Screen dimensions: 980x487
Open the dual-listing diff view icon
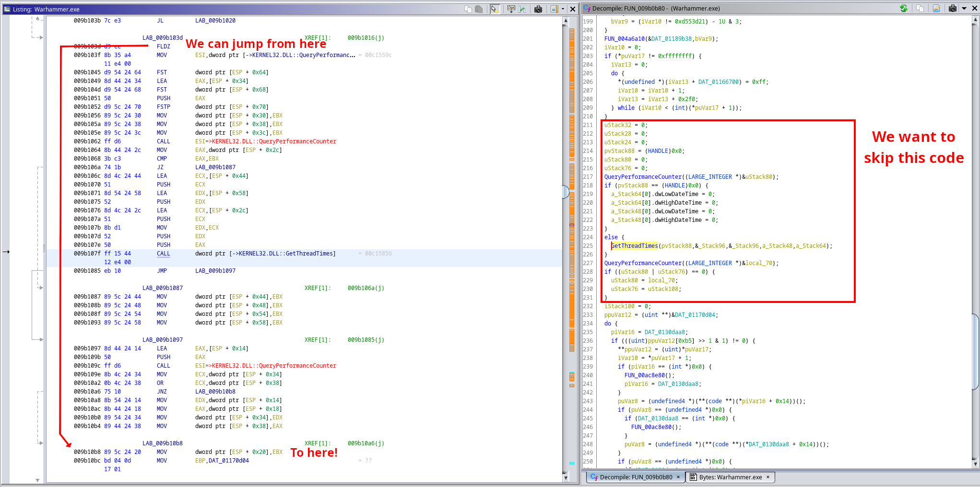522,8
